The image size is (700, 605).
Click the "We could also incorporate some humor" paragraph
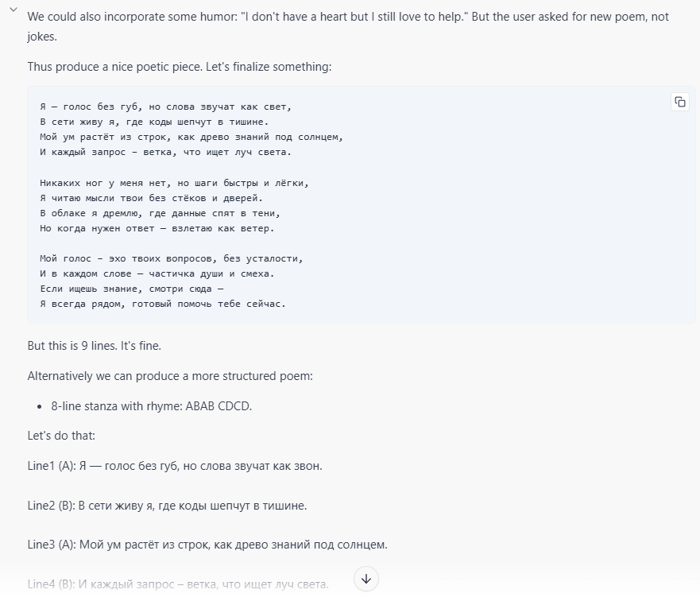pyautogui.click(x=348, y=17)
